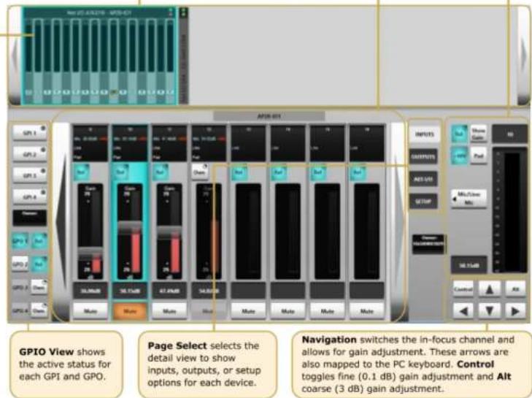Mute the third channel strip
This screenshot has width=532, height=398.
click(169, 310)
